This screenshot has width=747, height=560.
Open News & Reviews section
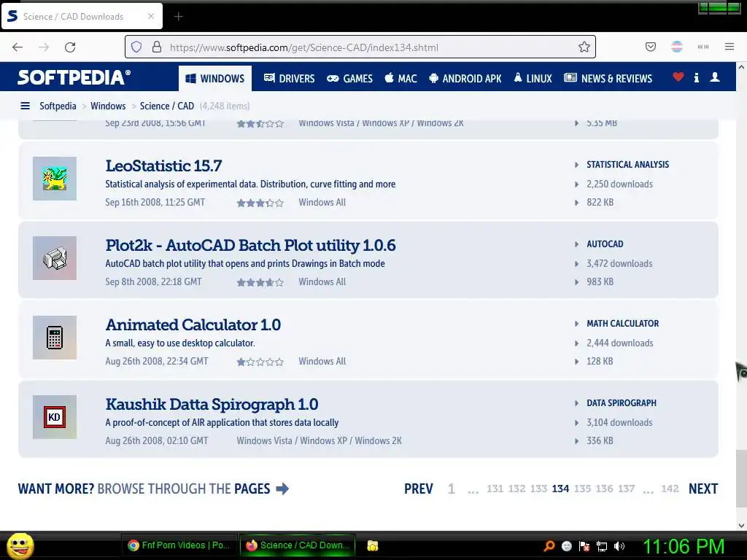click(608, 79)
